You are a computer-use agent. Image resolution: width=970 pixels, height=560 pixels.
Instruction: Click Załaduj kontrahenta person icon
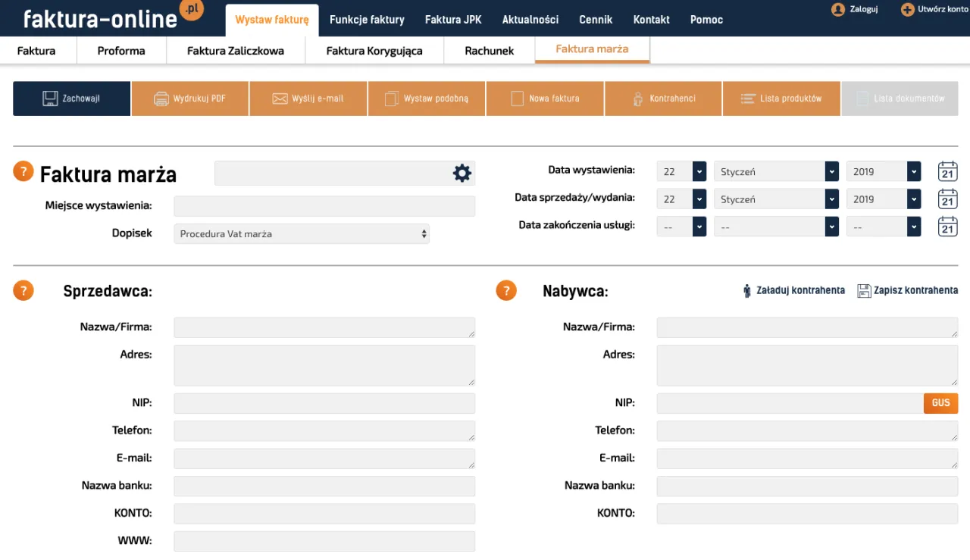pyautogui.click(x=747, y=291)
